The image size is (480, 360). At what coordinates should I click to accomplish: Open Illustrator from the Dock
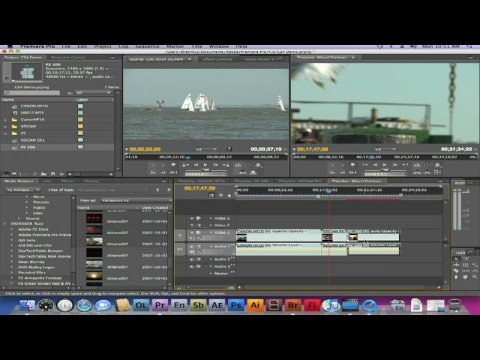[x=255, y=305]
